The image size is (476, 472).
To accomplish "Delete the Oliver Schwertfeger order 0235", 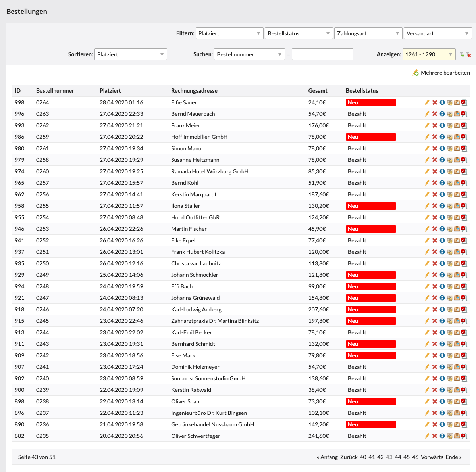I will tap(435, 436).
